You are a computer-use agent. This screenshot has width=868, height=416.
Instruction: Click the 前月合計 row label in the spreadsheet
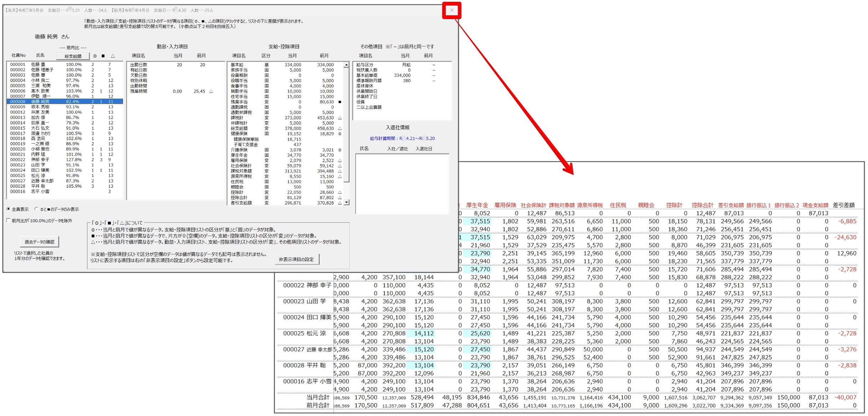tap(318, 405)
